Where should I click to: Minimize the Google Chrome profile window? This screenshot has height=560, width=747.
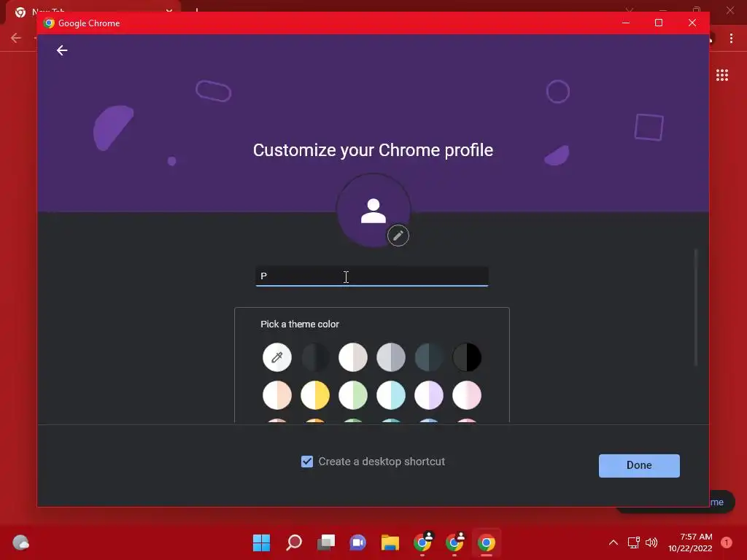point(626,23)
